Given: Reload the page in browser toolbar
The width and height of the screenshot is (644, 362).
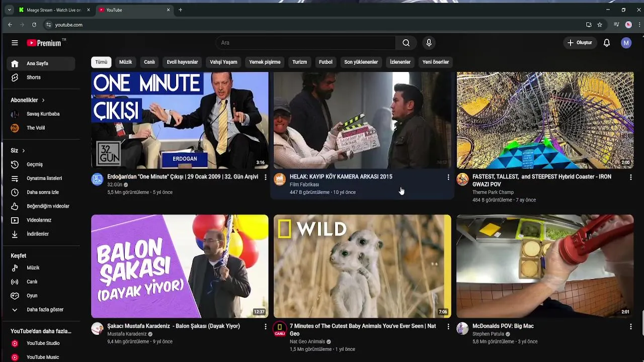Looking at the screenshot, I should tap(34, 25).
